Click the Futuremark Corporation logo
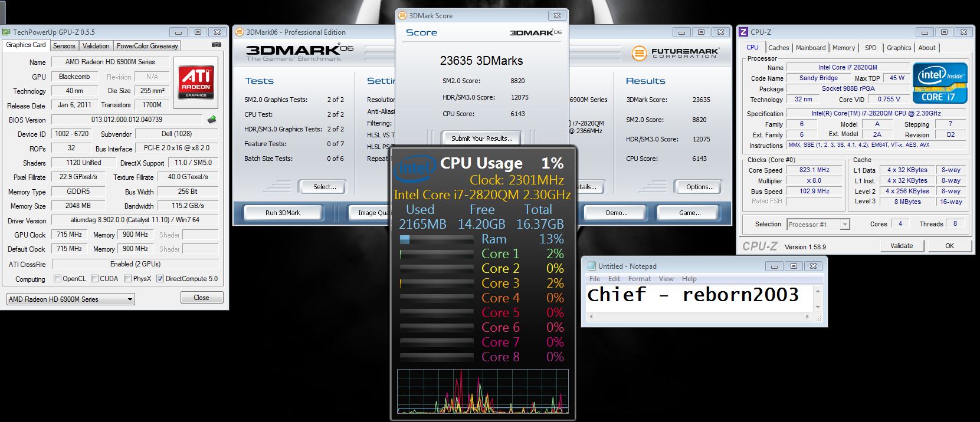The width and height of the screenshot is (980, 422). [676, 53]
